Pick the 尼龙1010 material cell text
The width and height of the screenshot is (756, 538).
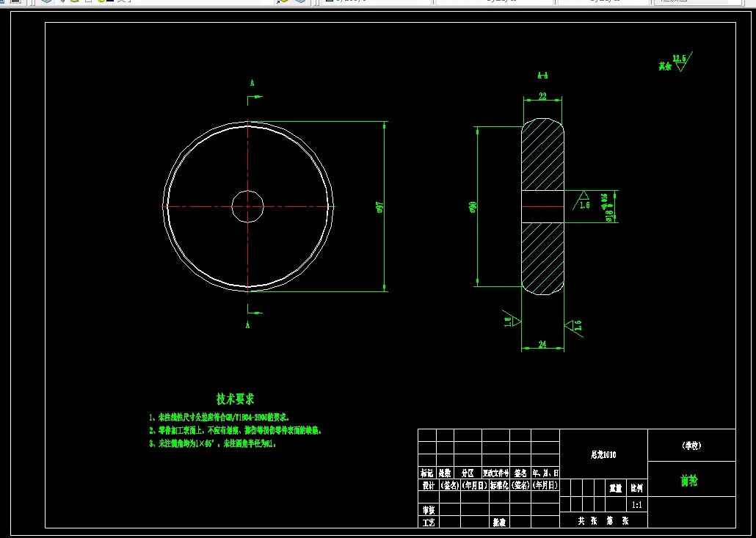(x=603, y=454)
